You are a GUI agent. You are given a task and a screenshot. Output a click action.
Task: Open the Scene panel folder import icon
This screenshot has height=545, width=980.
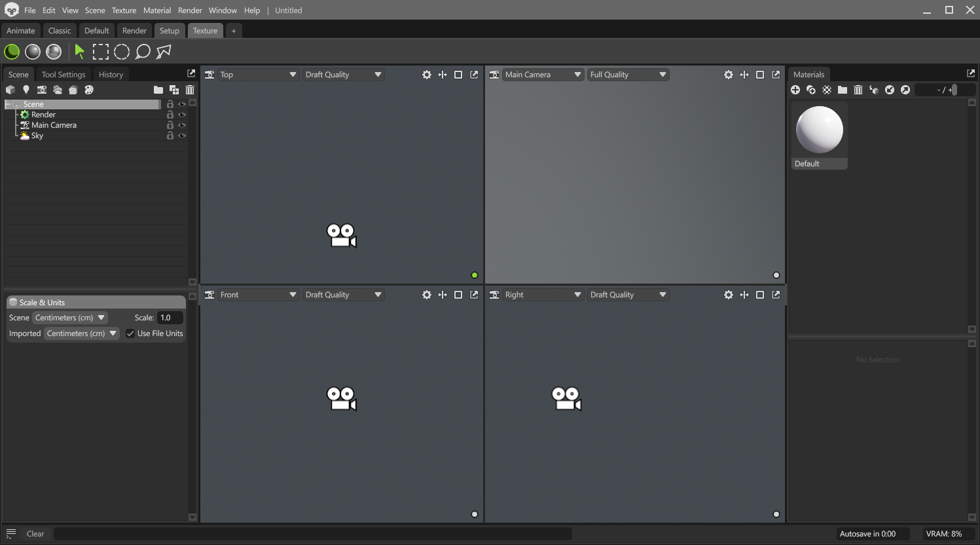click(158, 90)
